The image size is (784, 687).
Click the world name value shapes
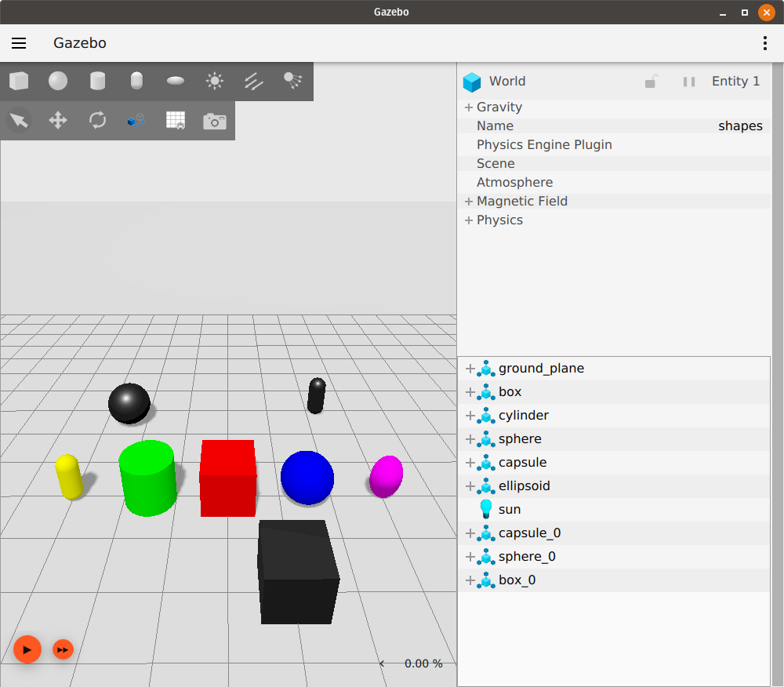click(x=740, y=126)
